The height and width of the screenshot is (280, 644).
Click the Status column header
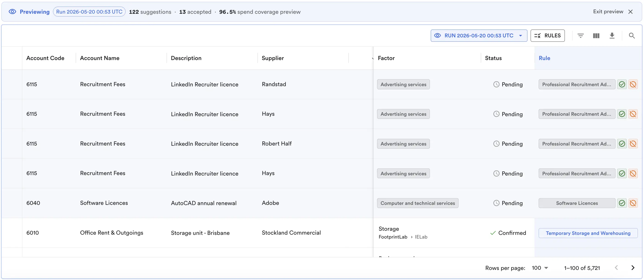click(x=493, y=58)
